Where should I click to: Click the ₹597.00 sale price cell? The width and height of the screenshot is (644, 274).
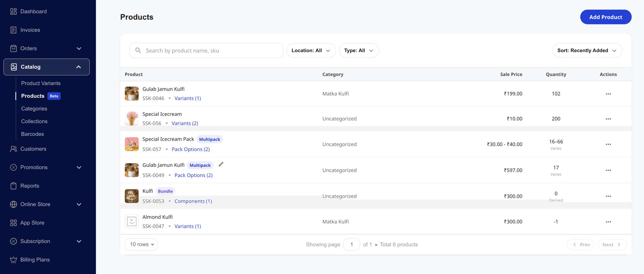tap(513, 170)
